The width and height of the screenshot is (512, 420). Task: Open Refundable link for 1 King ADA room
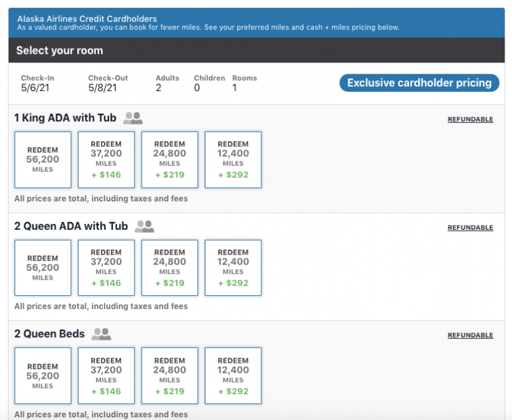tap(470, 120)
